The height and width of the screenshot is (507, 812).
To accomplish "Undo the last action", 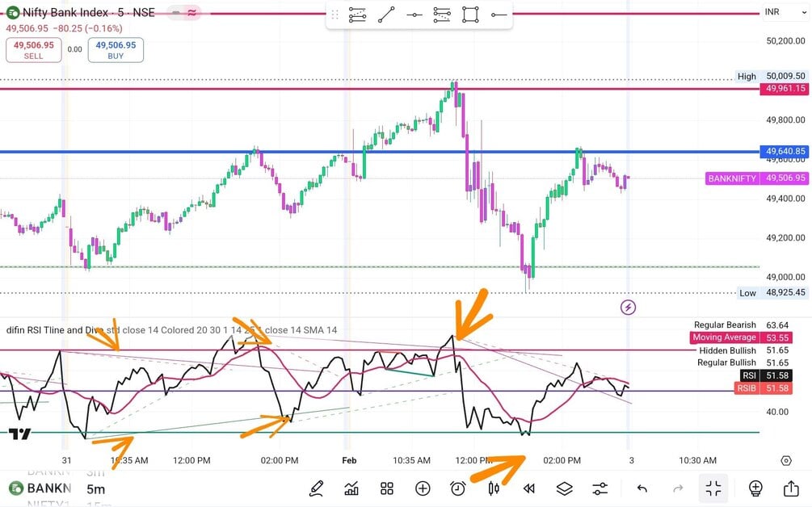I will tap(642, 488).
